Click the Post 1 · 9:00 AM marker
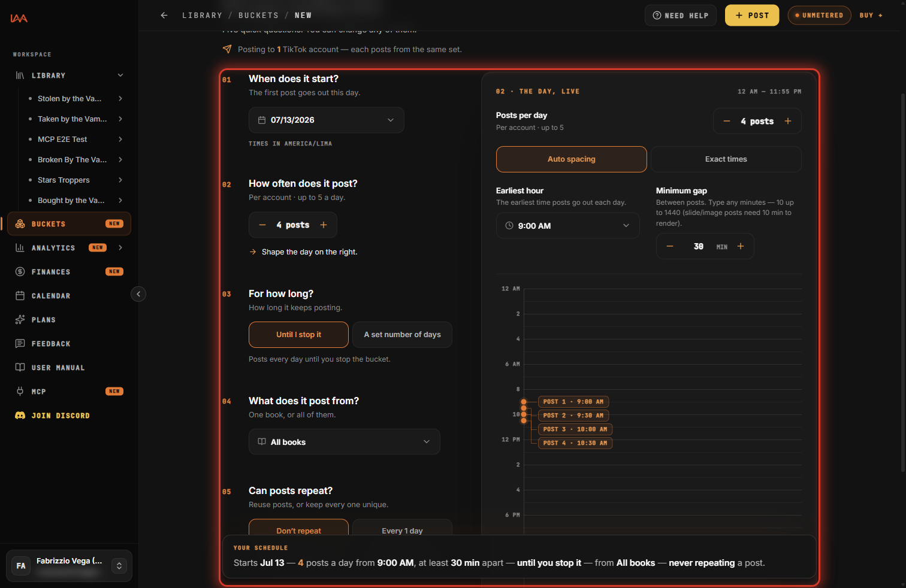This screenshot has width=906, height=588. click(573, 402)
